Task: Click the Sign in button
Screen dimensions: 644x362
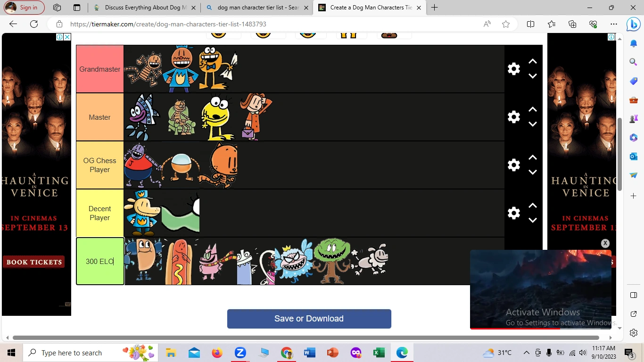Action: click(24, 8)
